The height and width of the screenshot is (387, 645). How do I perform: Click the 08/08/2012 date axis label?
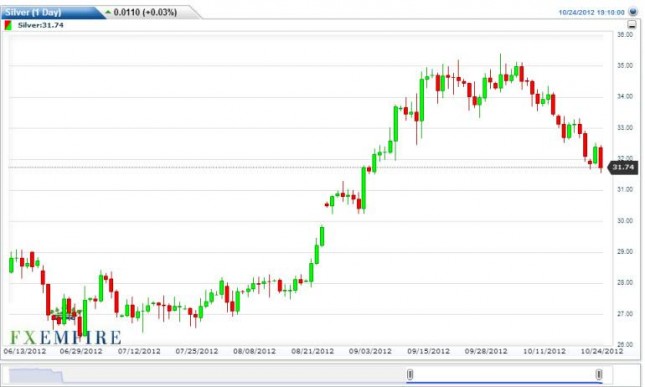(254, 351)
